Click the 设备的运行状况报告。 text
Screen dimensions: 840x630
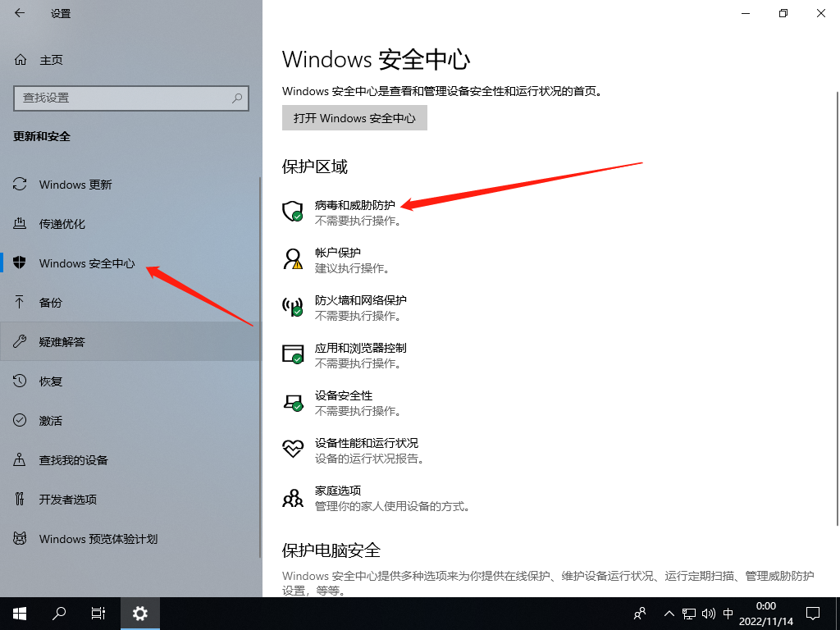[x=370, y=459]
